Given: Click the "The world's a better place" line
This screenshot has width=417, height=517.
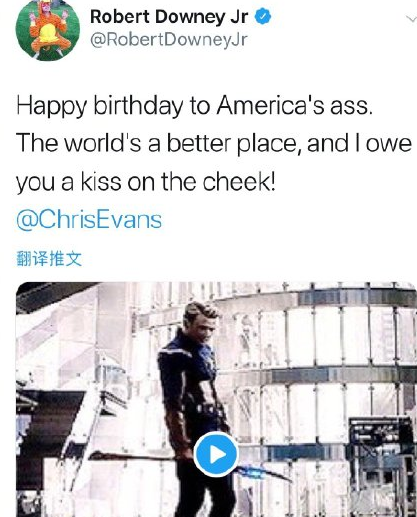Looking at the screenshot, I should (x=214, y=143).
